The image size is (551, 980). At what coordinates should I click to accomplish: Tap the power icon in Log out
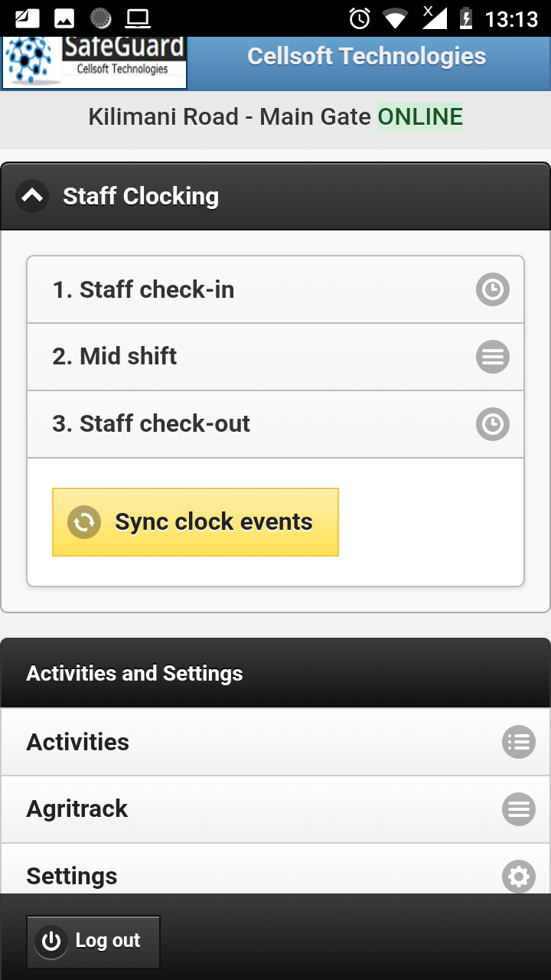(51, 941)
